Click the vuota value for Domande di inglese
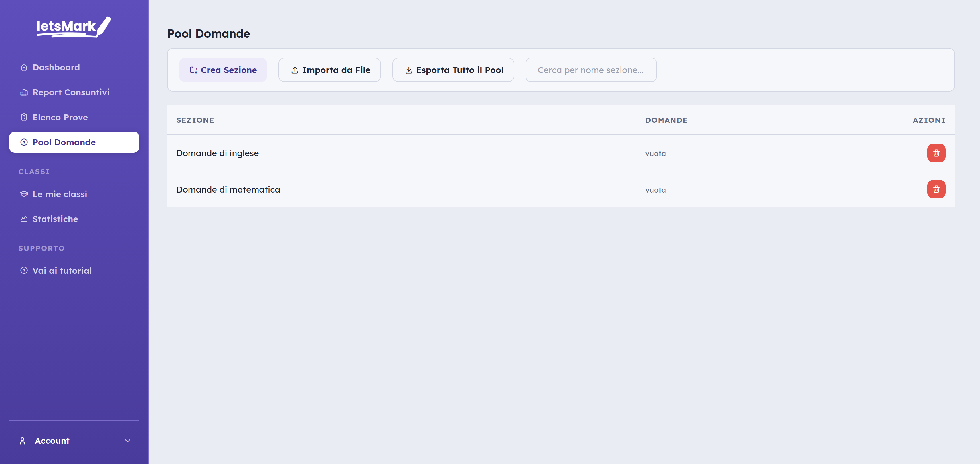Viewport: 980px width, 464px height. (655, 154)
